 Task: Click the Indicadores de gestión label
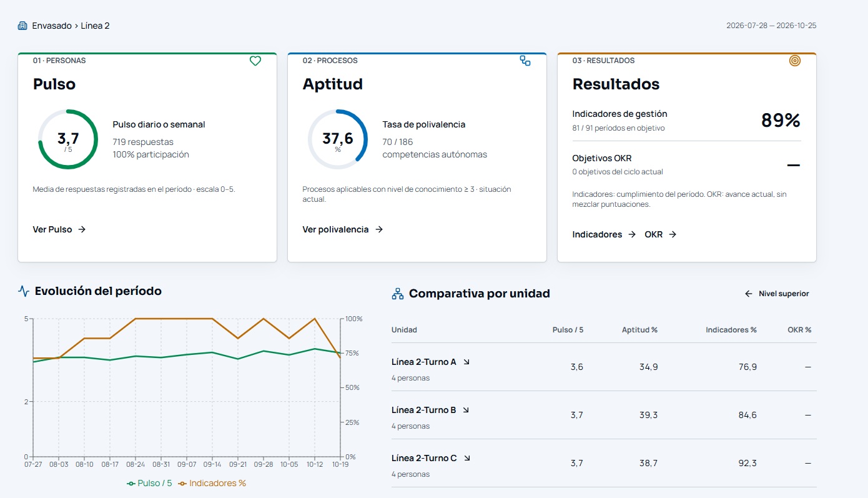(x=619, y=114)
